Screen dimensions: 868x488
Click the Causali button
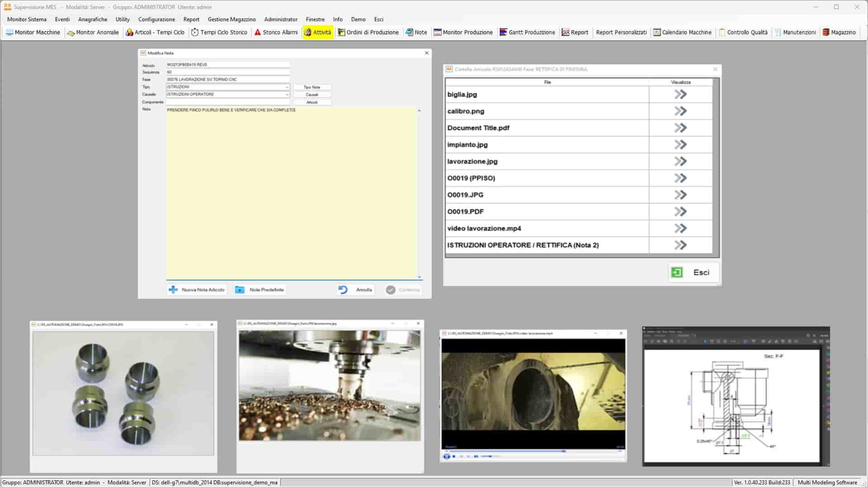point(312,95)
